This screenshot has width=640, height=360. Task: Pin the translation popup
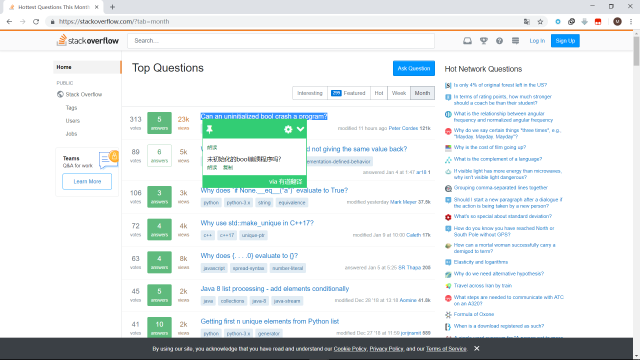(x=210, y=129)
